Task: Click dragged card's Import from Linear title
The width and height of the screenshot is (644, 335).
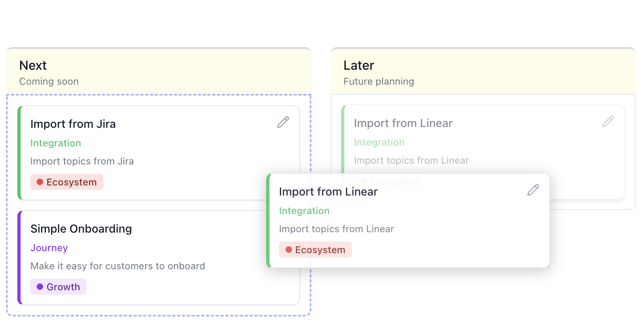Action: (328, 191)
